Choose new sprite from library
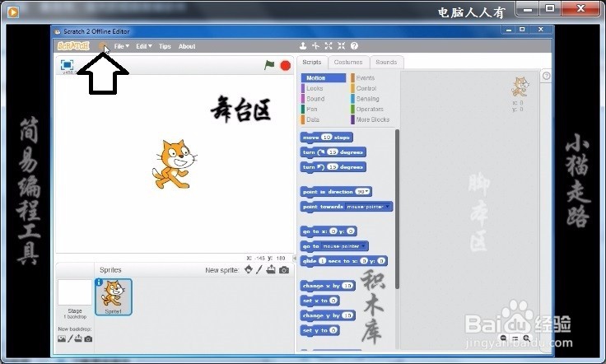 coord(248,270)
